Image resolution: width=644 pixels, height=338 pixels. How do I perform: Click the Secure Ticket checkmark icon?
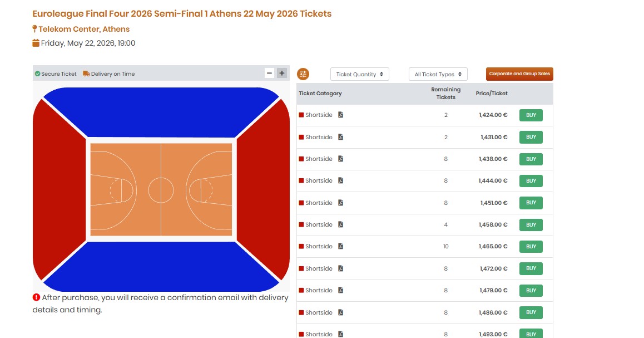37,73
